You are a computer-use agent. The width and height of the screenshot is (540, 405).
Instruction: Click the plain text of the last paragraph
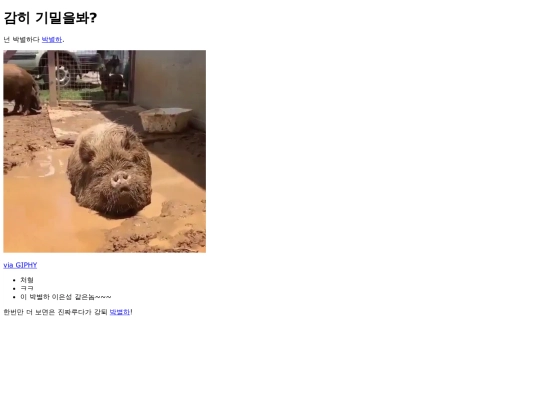(55, 312)
